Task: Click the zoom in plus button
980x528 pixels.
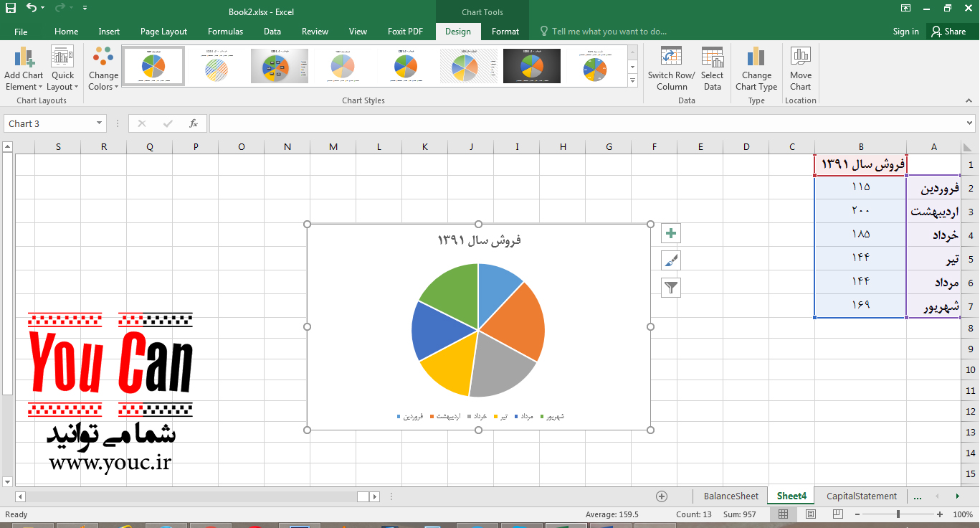Action: point(939,514)
